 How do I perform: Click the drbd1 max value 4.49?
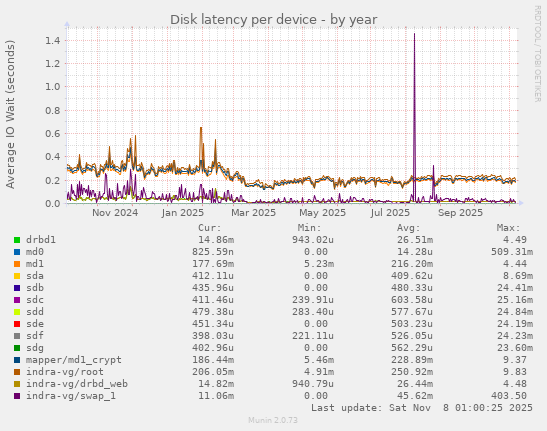[515, 240]
